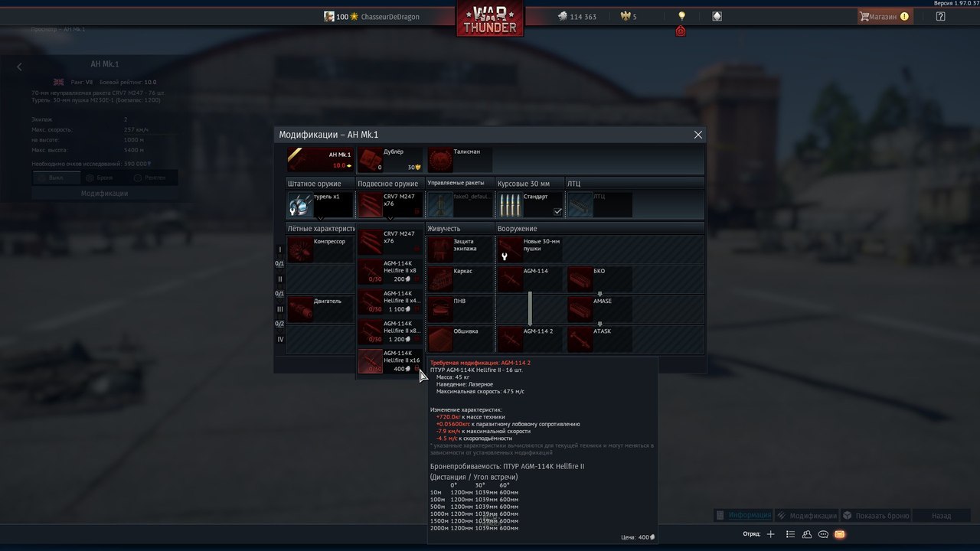The image size is (980, 551).
Task: Select the Компрессор modification
Action: [x=320, y=249]
